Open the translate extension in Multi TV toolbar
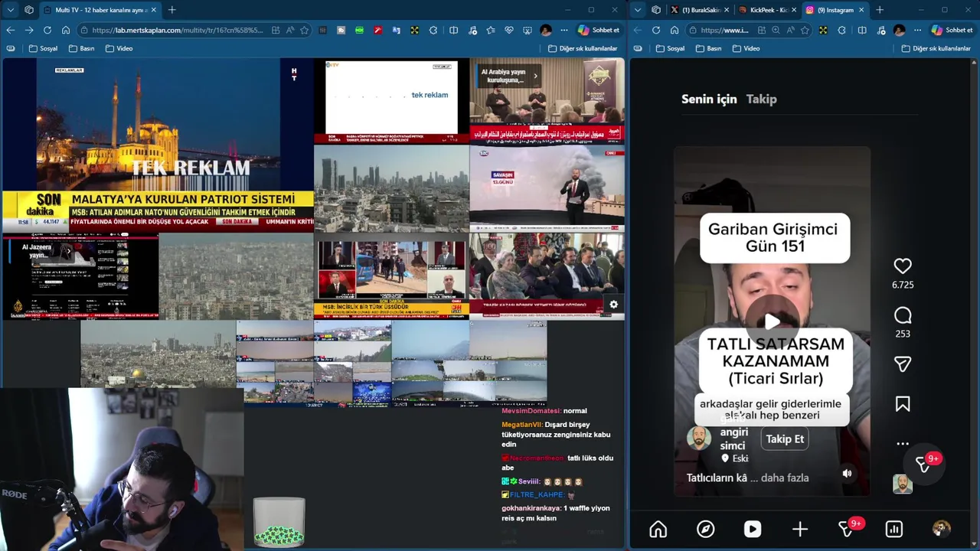This screenshot has width=980, height=551. pyautogui.click(x=396, y=31)
